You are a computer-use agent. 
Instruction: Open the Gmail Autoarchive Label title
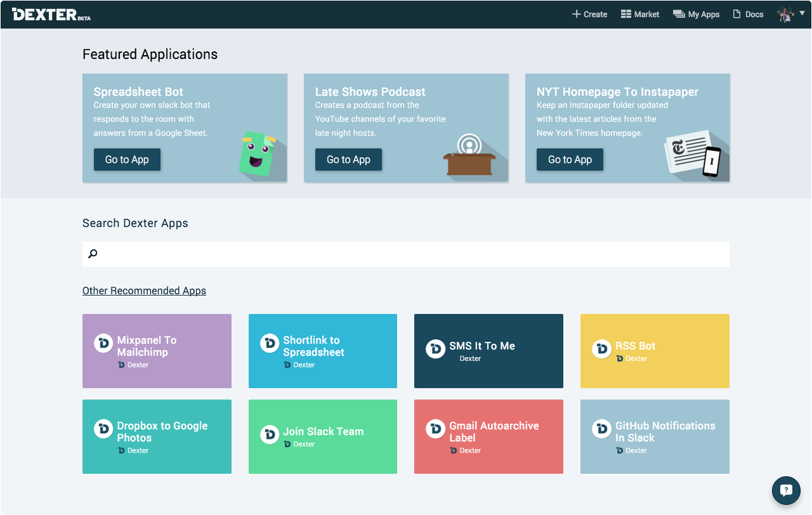point(494,432)
